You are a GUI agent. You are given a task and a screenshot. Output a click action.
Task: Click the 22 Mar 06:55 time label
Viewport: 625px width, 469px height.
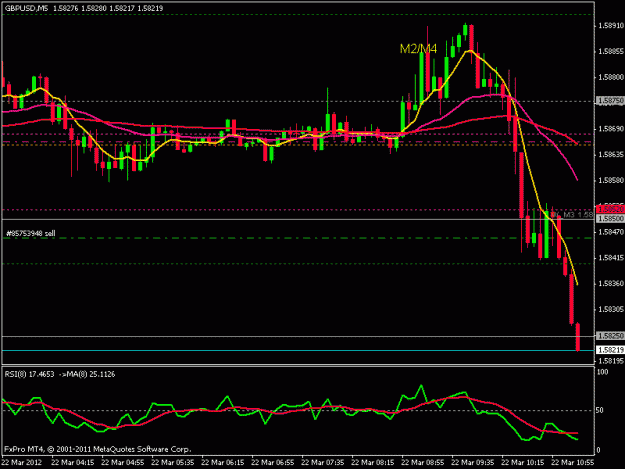pyautogui.click(x=273, y=463)
